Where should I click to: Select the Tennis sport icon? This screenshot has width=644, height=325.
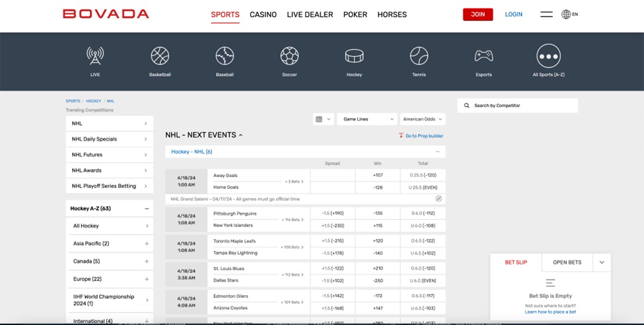pos(419,56)
